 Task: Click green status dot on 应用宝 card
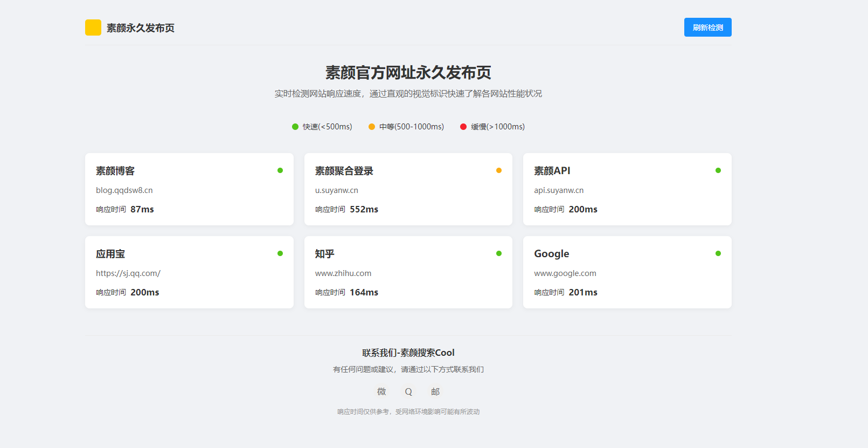(x=280, y=253)
